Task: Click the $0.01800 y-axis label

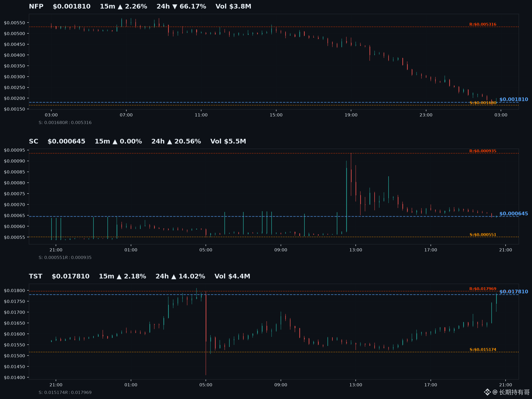Action: pyautogui.click(x=14, y=291)
